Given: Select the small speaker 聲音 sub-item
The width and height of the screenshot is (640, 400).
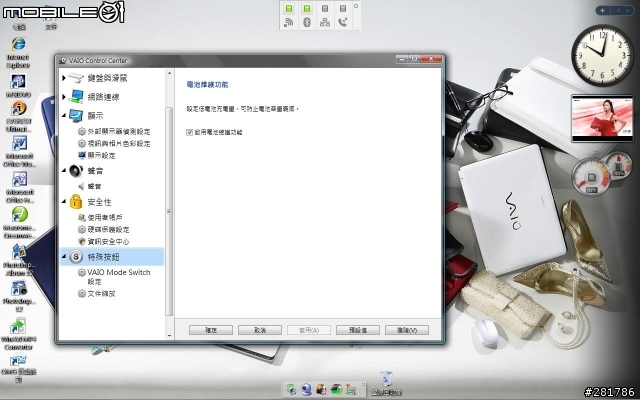Looking at the screenshot, I should coord(94,187).
